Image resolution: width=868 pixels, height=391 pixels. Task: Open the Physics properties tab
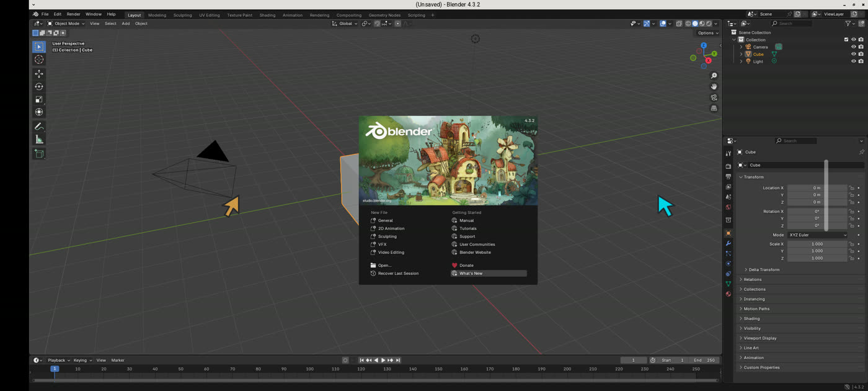point(728,263)
